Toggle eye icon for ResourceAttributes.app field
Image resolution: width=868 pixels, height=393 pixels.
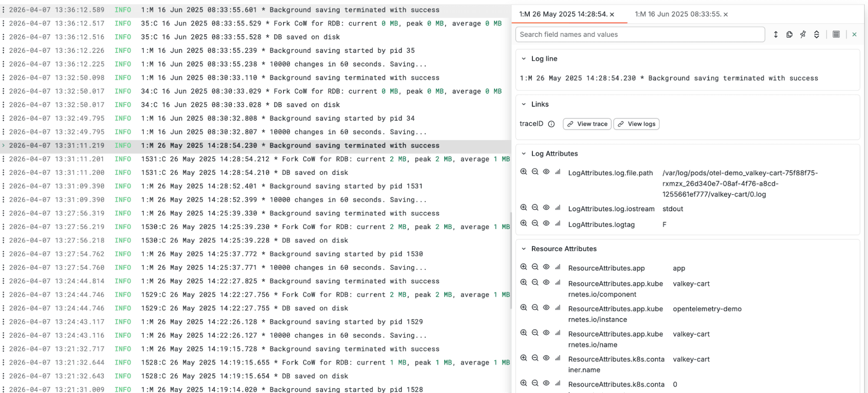[546, 267]
